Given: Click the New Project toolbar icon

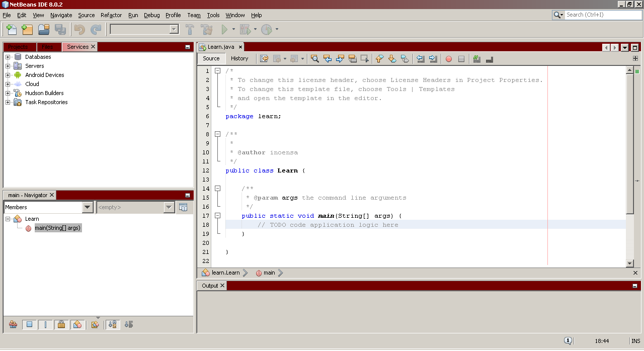Looking at the screenshot, I should (27, 30).
